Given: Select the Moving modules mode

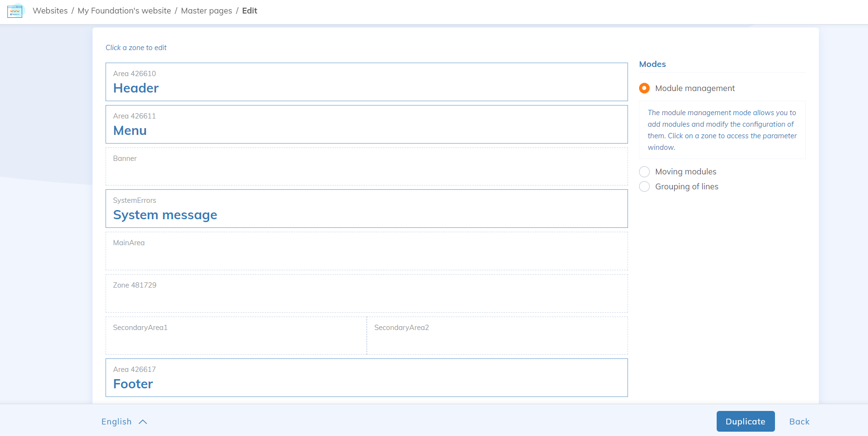Looking at the screenshot, I should 644,172.
